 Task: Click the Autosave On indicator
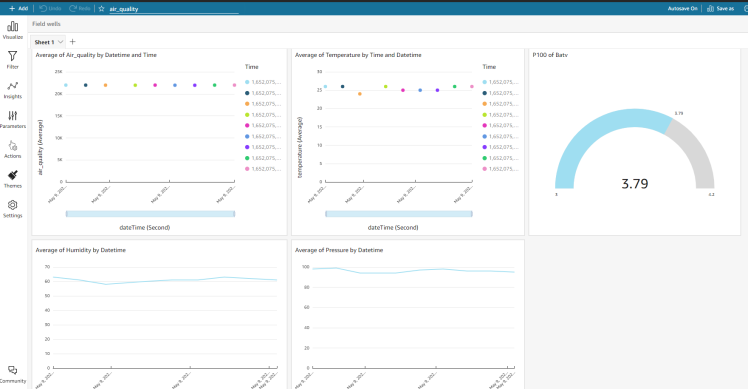click(682, 9)
